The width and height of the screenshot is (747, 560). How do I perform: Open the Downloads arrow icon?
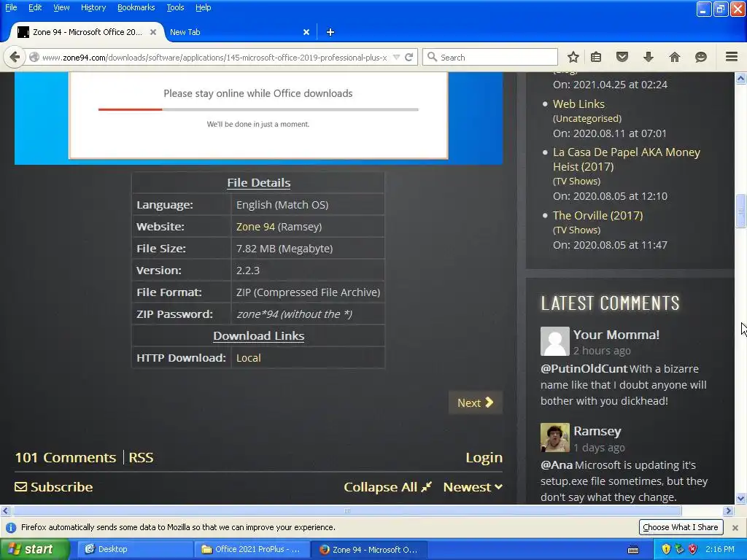point(649,57)
